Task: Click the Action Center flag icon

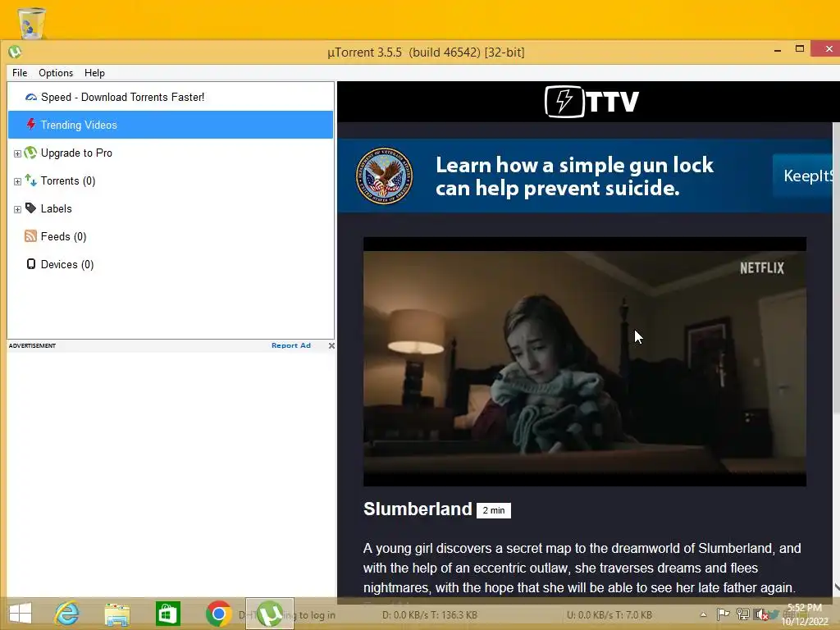Action: tap(723, 614)
